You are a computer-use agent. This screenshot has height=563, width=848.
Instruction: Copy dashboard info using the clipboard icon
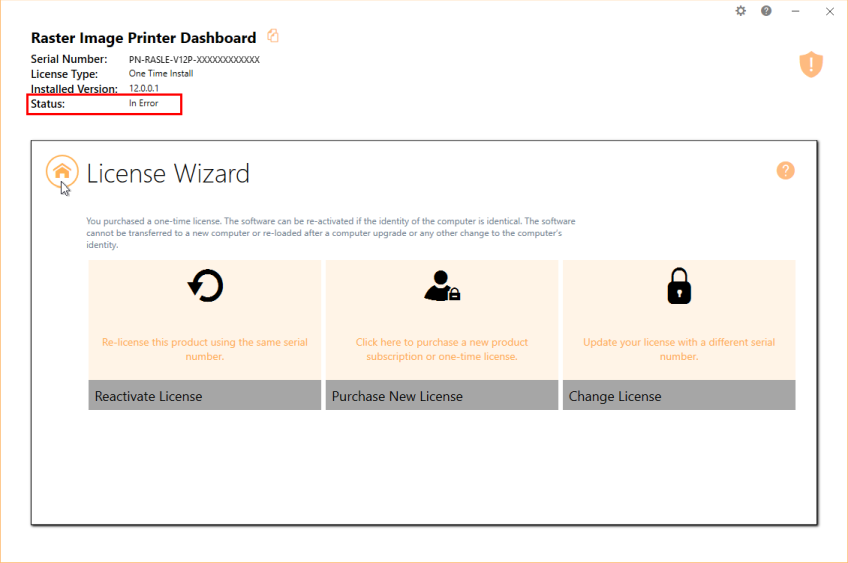[273, 36]
